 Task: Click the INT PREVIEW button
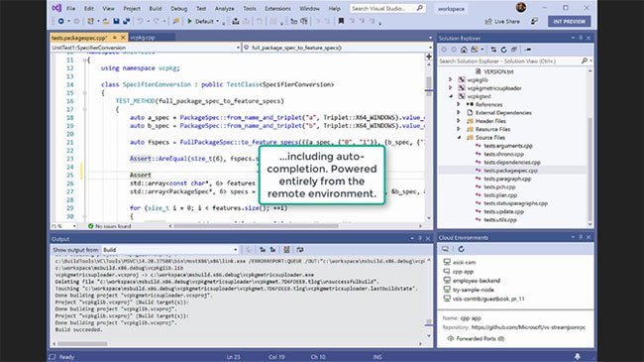[570, 22]
